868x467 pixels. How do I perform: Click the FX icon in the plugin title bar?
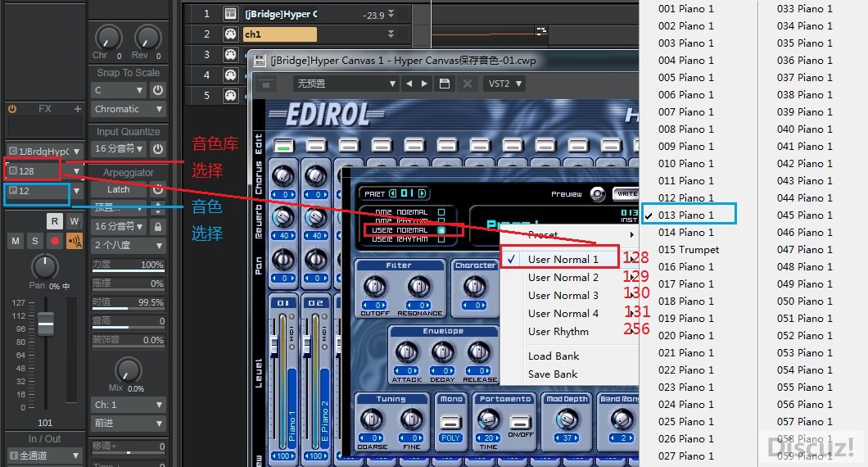[x=259, y=61]
